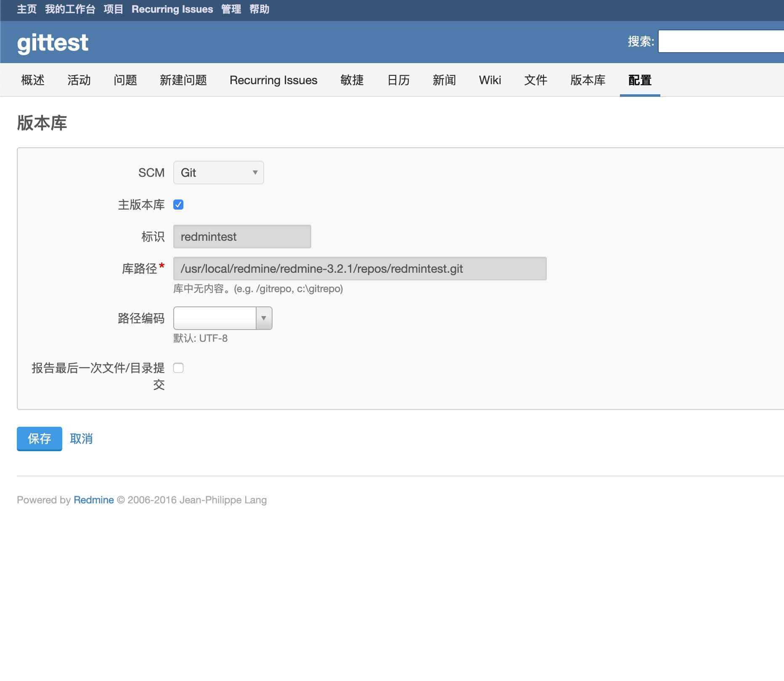The image size is (784, 681).
Task: Switch to the 活动 activity tab
Action: click(79, 80)
